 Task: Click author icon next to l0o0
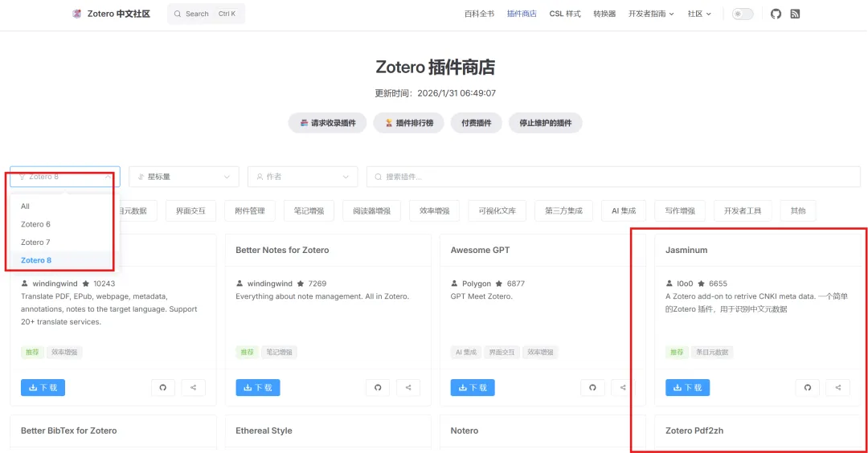pyautogui.click(x=669, y=284)
